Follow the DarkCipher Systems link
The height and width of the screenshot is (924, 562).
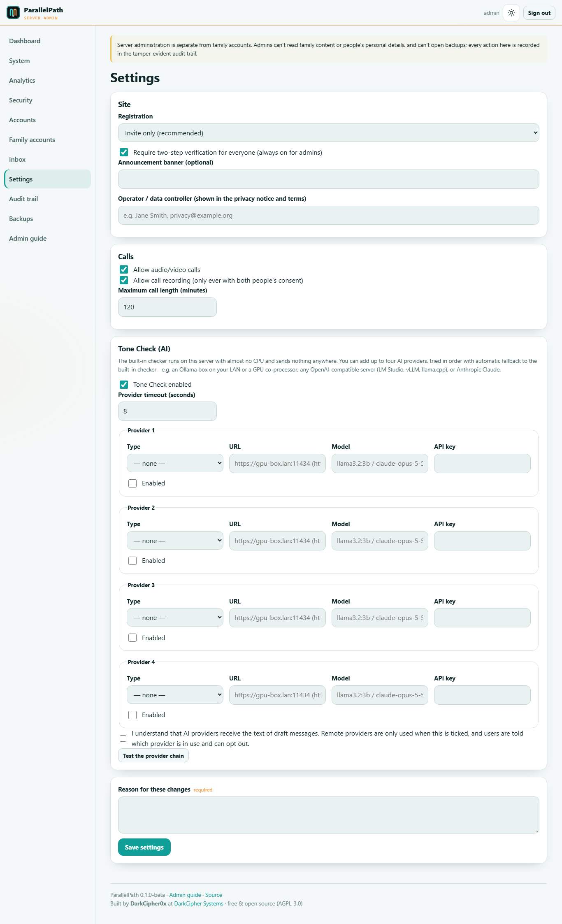point(199,903)
